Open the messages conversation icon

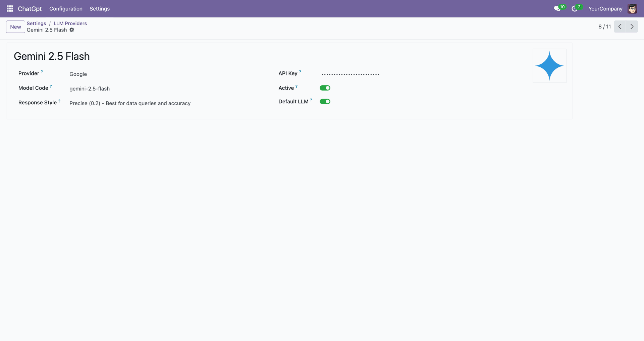tap(557, 9)
